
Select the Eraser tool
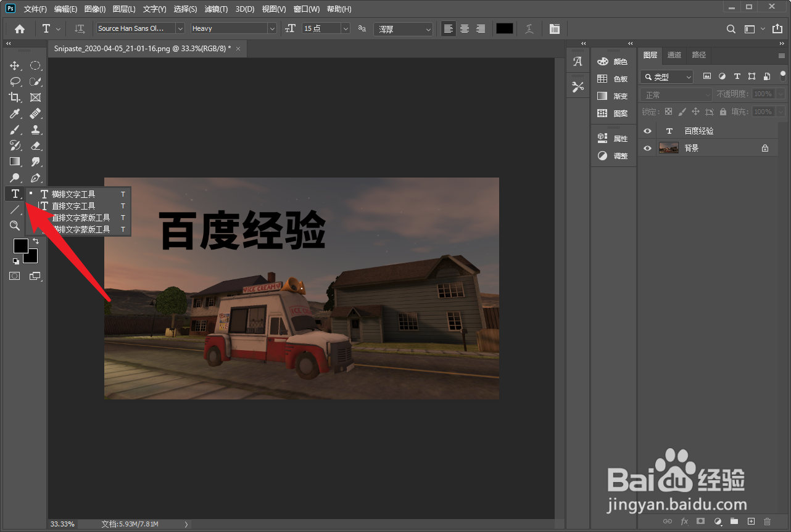point(36,145)
